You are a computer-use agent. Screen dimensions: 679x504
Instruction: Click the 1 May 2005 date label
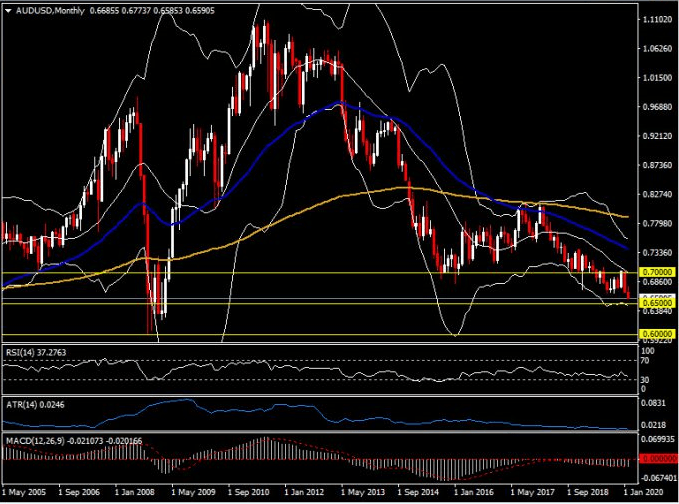tap(24, 492)
